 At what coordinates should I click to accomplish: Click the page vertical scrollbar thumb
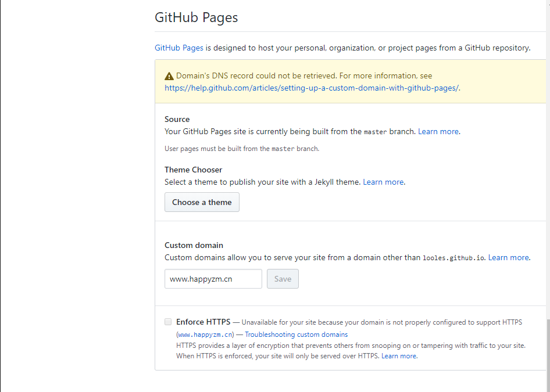pos(548,355)
